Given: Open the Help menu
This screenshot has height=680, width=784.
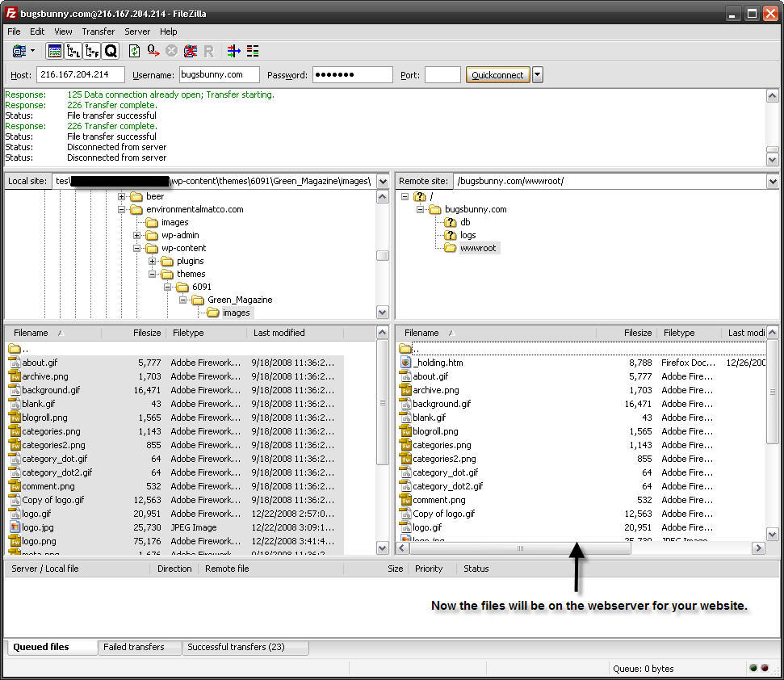Looking at the screenshot, I should (x=169, y=31).
